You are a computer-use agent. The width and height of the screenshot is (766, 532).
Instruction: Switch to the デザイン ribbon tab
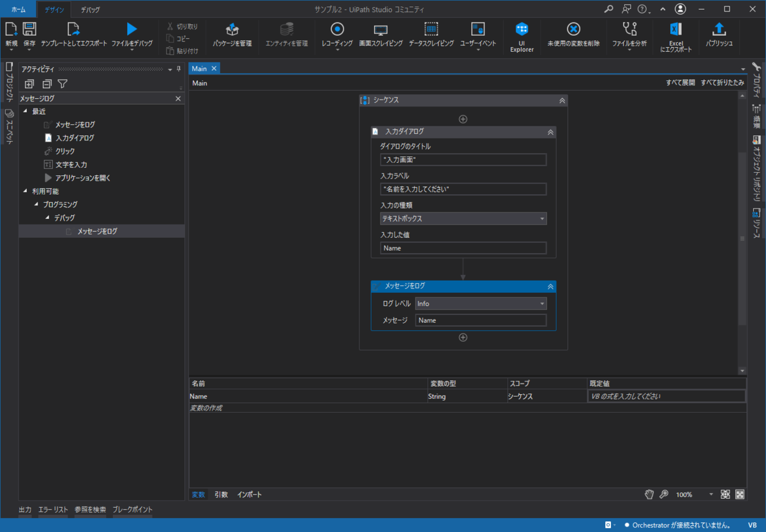tap(54, 10)
